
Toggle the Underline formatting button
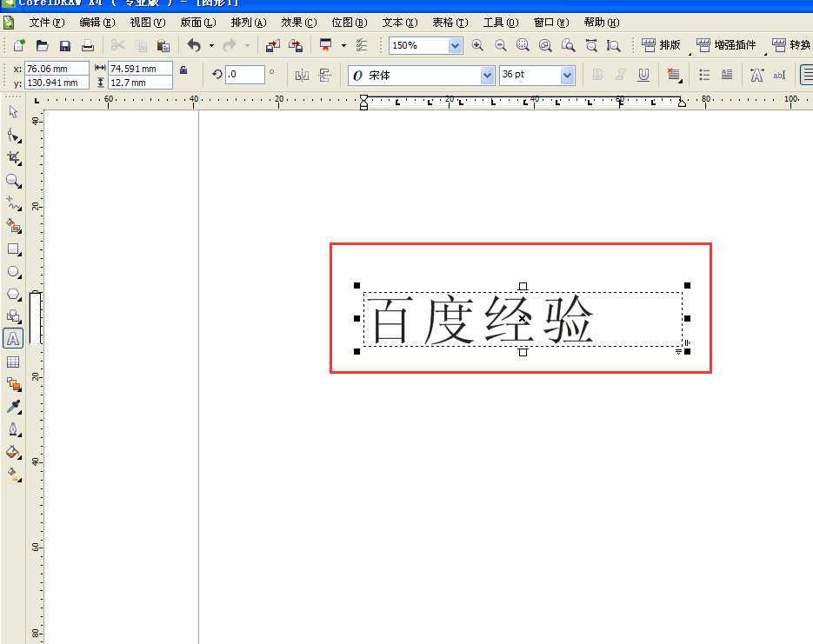pos(643,76)
